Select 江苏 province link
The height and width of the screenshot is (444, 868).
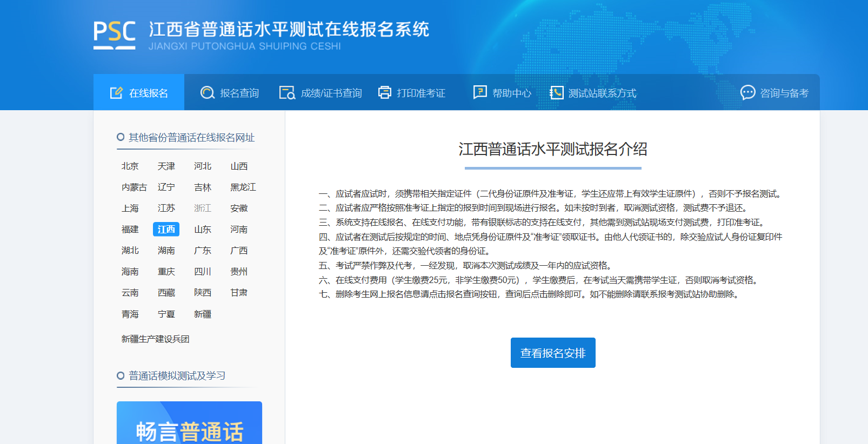coord(166,208)
